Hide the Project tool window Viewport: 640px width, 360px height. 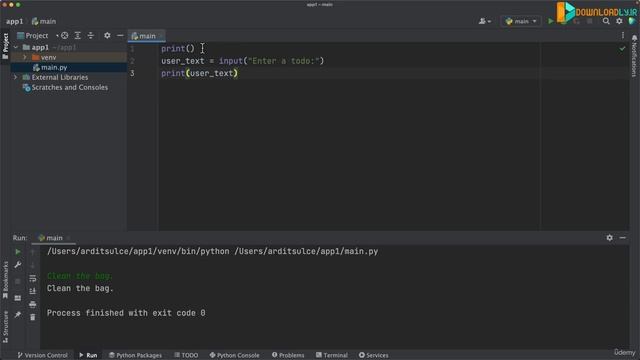point(120,36)
